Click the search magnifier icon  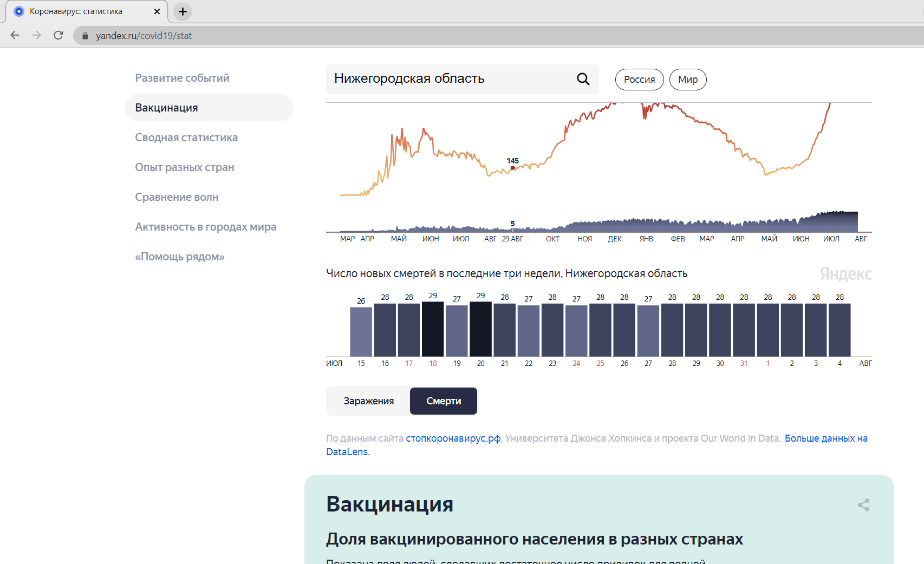(x=583, y=79)
